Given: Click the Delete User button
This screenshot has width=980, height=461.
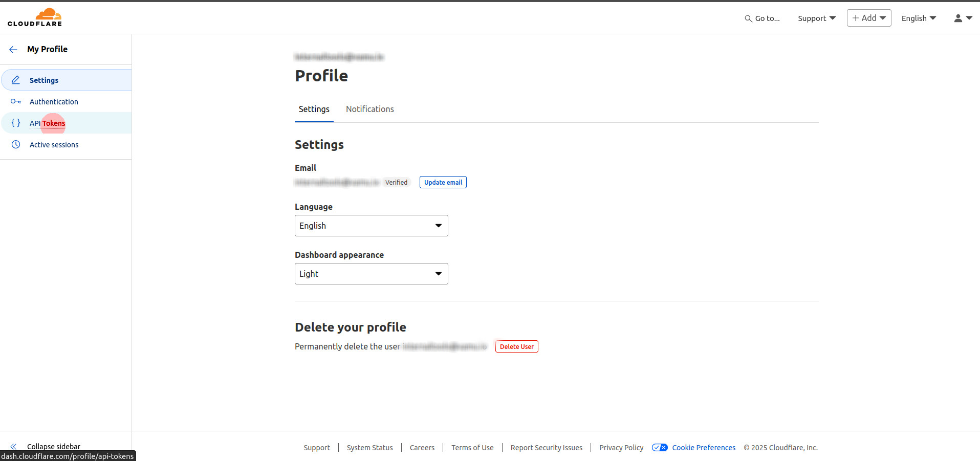Looking at the screenshot, I should pos(517,346).
